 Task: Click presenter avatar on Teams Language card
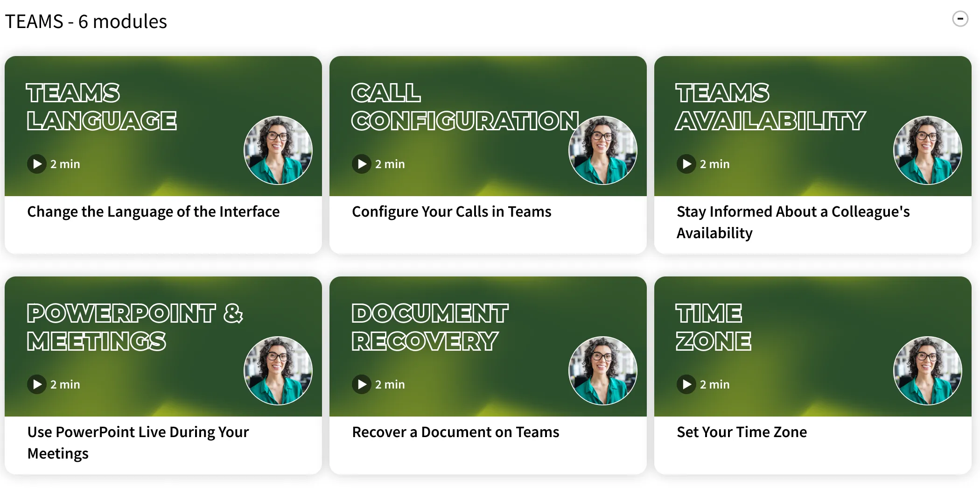tap(278, 150)
